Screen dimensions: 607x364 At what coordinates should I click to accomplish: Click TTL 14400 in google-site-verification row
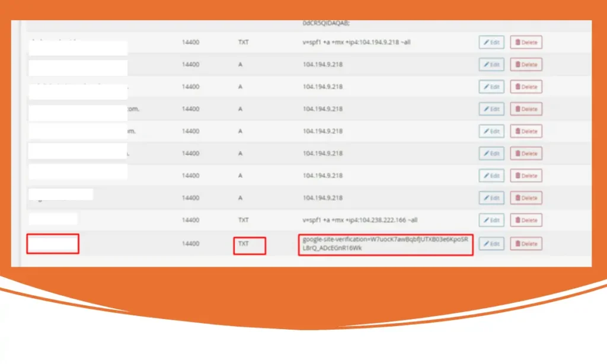coord(190,244)
